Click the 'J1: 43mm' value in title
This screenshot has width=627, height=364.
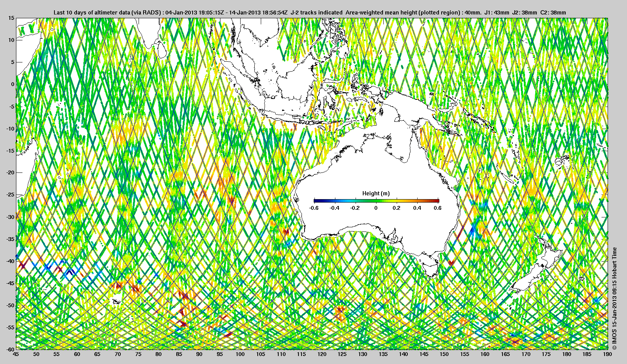(497, 13)
